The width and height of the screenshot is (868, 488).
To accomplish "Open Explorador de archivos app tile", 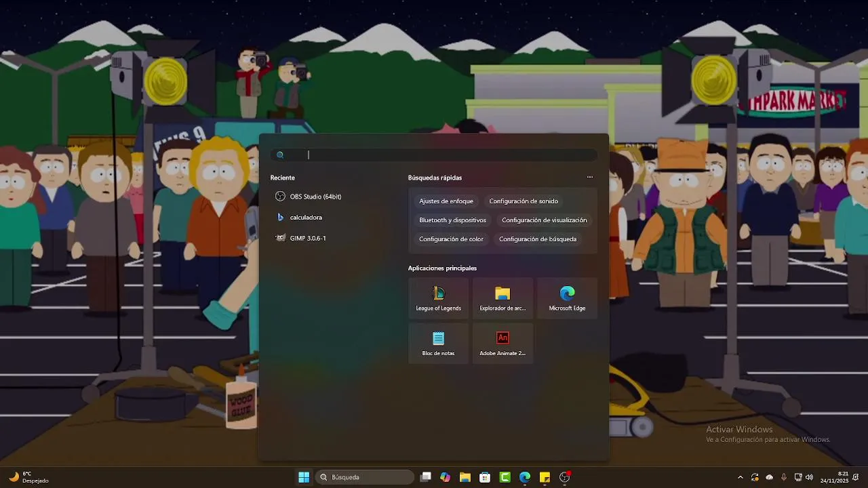I will tap(502, 298).
